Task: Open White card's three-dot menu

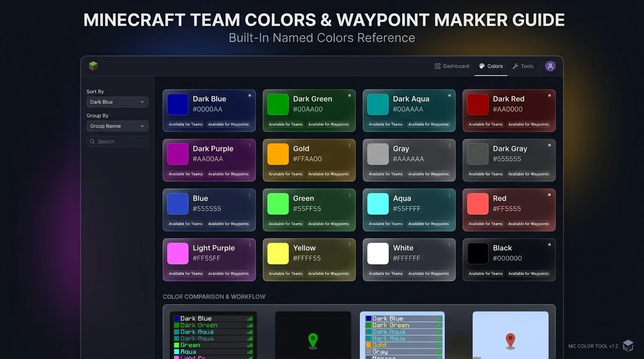Action: 449,244
